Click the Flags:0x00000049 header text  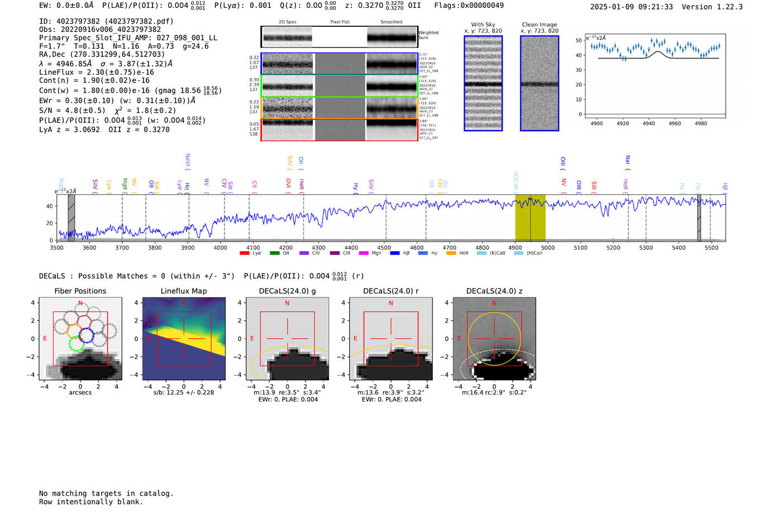click(469, 6)
